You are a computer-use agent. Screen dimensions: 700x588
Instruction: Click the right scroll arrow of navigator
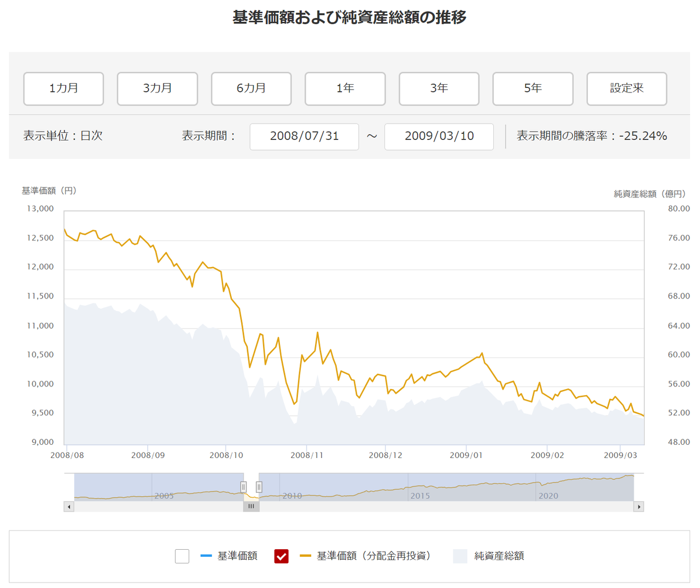(639, 507)
